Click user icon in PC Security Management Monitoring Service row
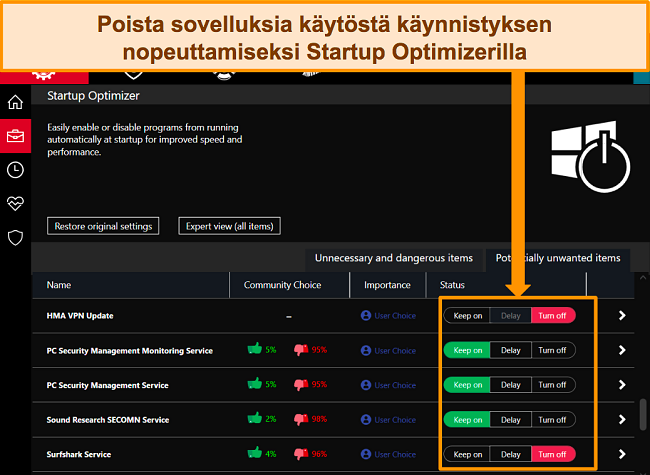The height and width of the screenshot is (475, 650). (x=366, y=350)
